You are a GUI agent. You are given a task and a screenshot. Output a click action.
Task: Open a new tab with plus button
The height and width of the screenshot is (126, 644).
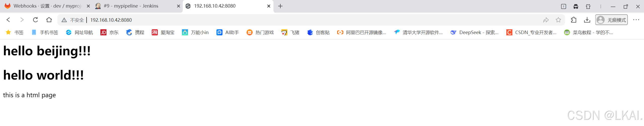(x=280, y=6)
